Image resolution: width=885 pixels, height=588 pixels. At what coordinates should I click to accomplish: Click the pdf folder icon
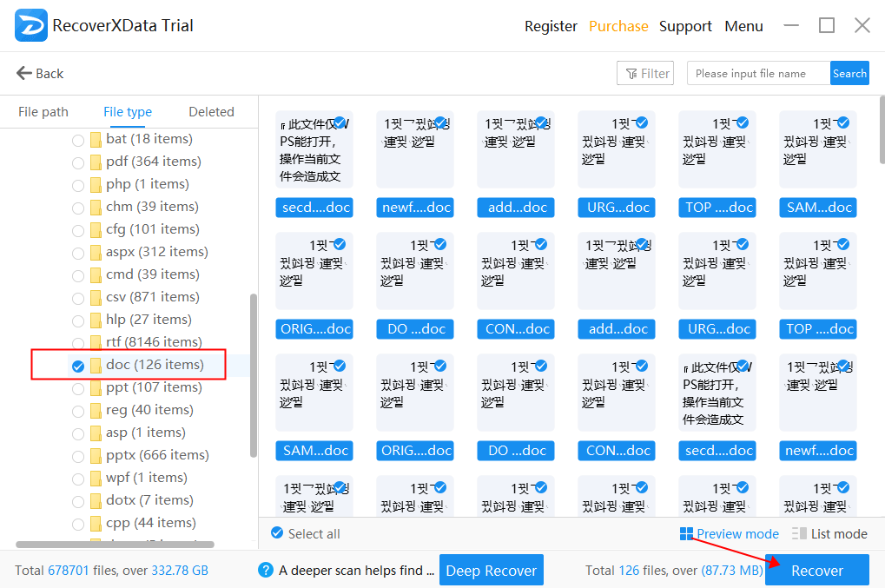pyautogui.click(x=96, y=162)
